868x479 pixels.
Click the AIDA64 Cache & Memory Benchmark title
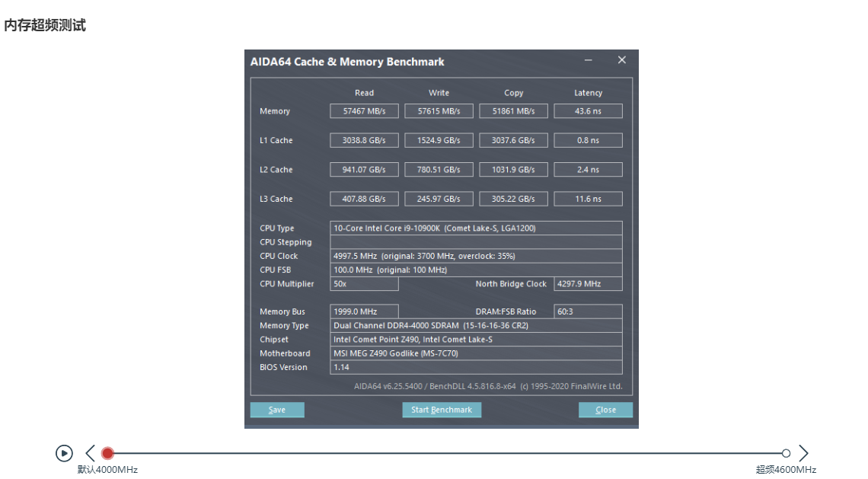tap(347, 62)
